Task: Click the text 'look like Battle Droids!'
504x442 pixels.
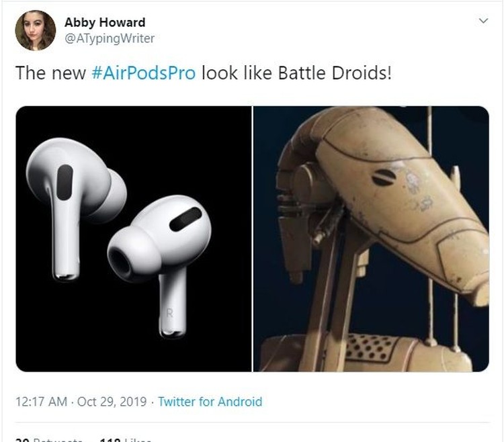Action: point(296,73)
